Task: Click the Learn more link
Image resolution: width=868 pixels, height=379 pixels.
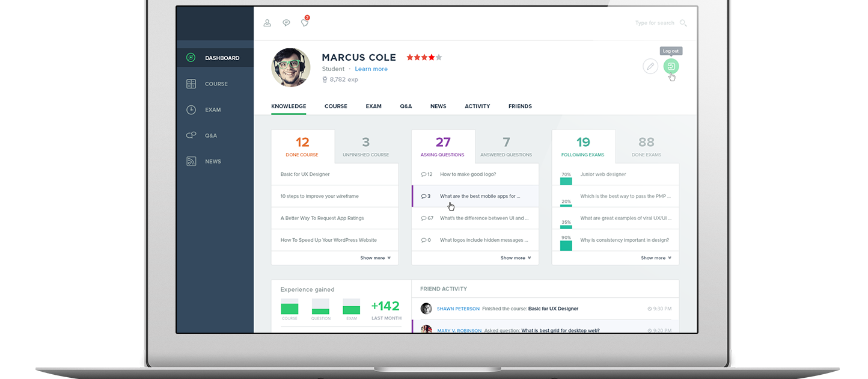Action: [371, 69]
